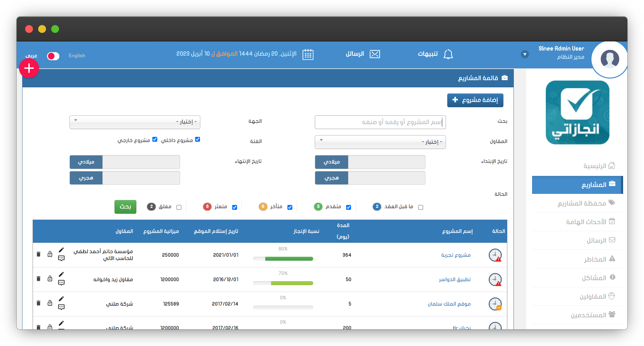Click the user profile avatar
Image resolution: width=644 pixels, height=346 pixels.
click(x=609, y=59)
